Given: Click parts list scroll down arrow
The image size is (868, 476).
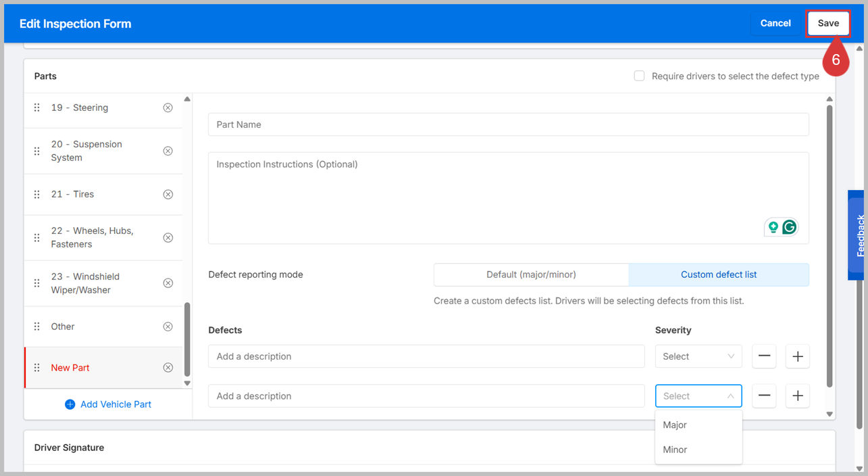Looking at the screenshot, I should click(187, 383).
